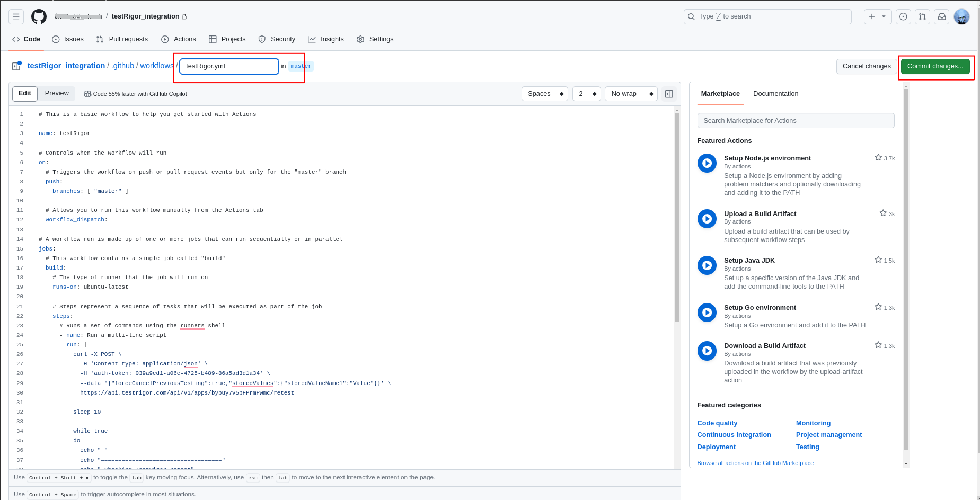Open the hamburger navigation menu

(x=16, y=16)
